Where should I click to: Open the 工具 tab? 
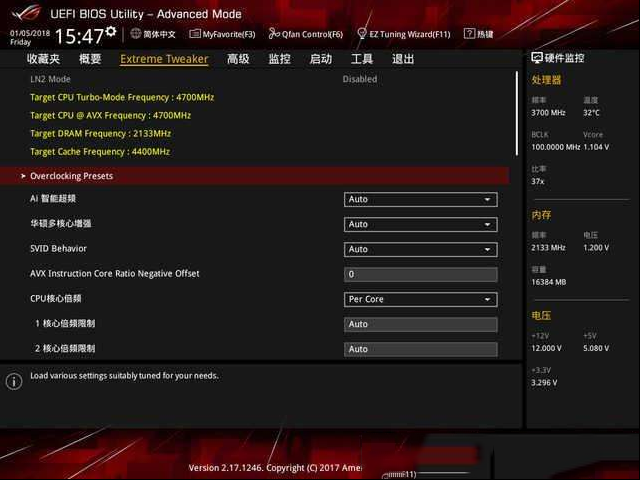click(362, 59)
